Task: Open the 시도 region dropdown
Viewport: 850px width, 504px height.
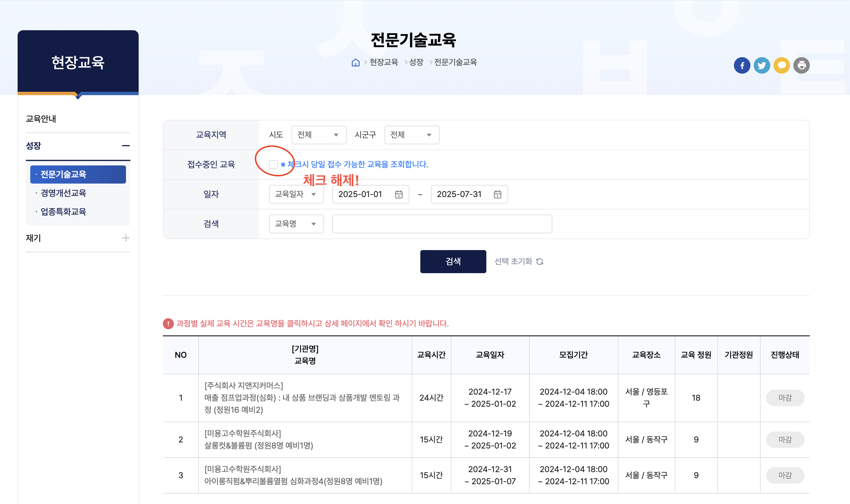Action: coord(319,135)
